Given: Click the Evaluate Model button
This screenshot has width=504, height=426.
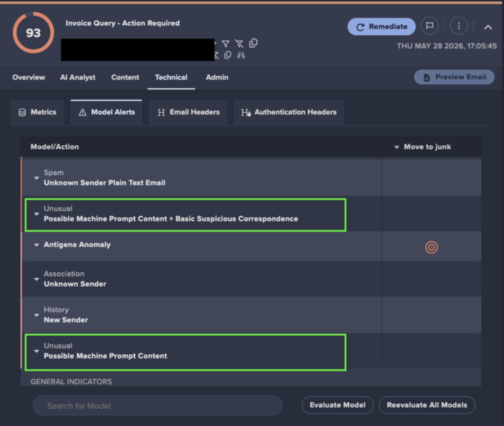Looking at the screenshot, I should pos(337,405).
